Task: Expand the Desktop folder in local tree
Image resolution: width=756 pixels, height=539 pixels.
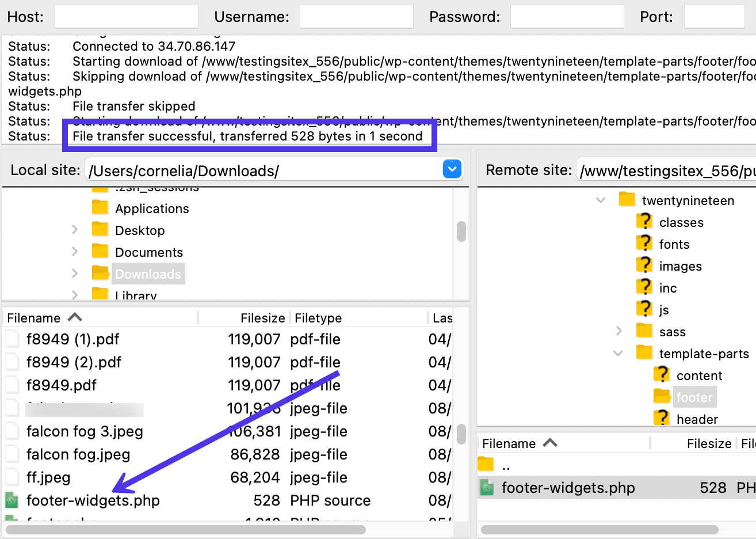Action: [x=75, y=229]
